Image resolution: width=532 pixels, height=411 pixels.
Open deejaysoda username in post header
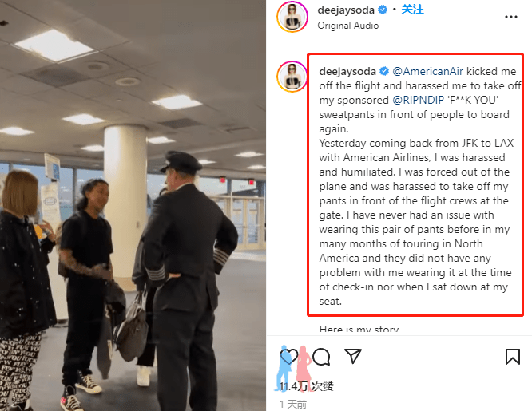coord(346,10)
